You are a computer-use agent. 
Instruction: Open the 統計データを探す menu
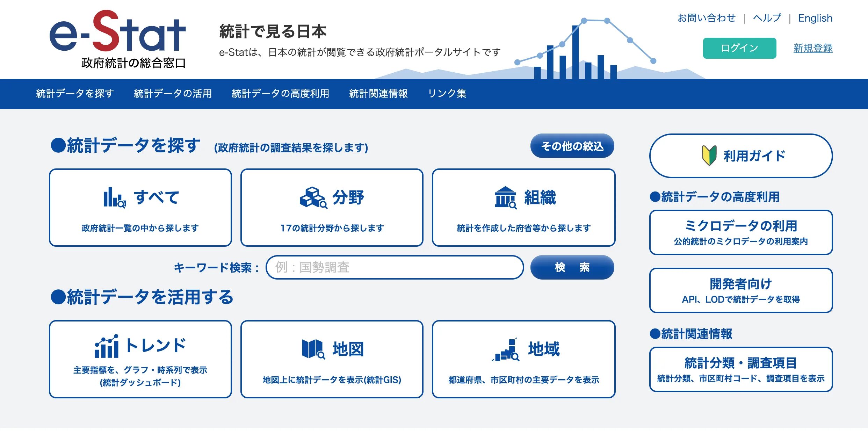click(x=75, y=94)
